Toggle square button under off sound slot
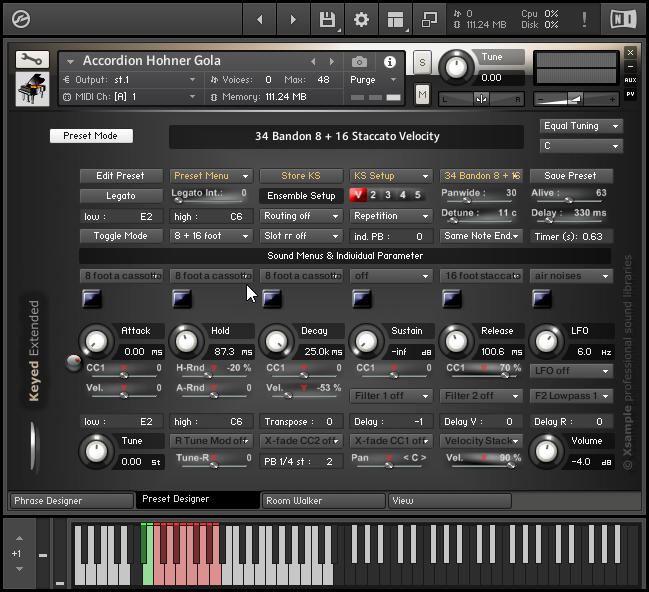The height and width of the screenshot is (592, 649). coord(361,299)
